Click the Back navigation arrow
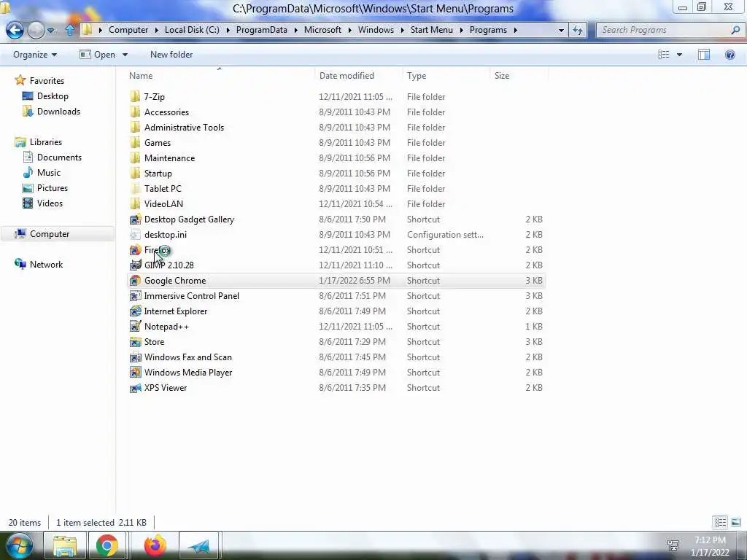 [x=15, y=30]
